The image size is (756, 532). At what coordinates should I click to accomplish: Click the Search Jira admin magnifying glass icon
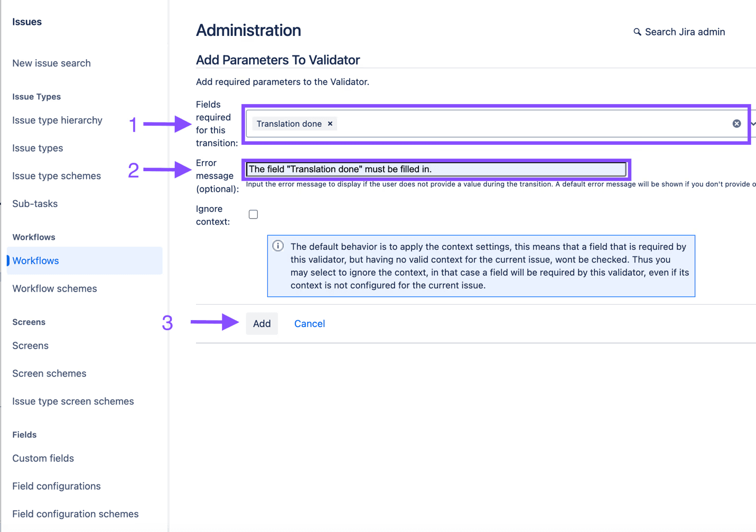(637, 32)
